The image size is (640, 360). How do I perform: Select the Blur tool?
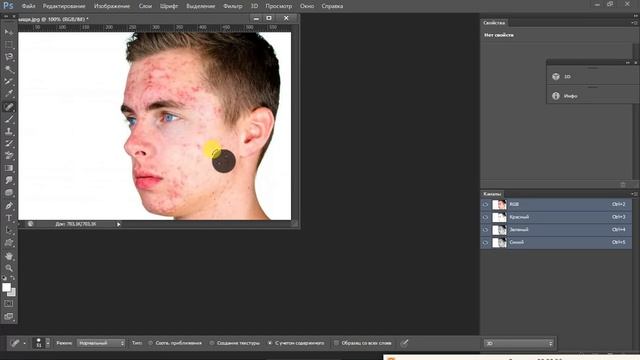(9, 180)
